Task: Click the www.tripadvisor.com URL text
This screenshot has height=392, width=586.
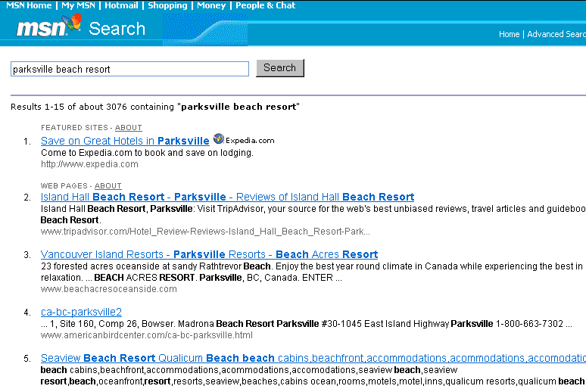Action: coord(205,232)
